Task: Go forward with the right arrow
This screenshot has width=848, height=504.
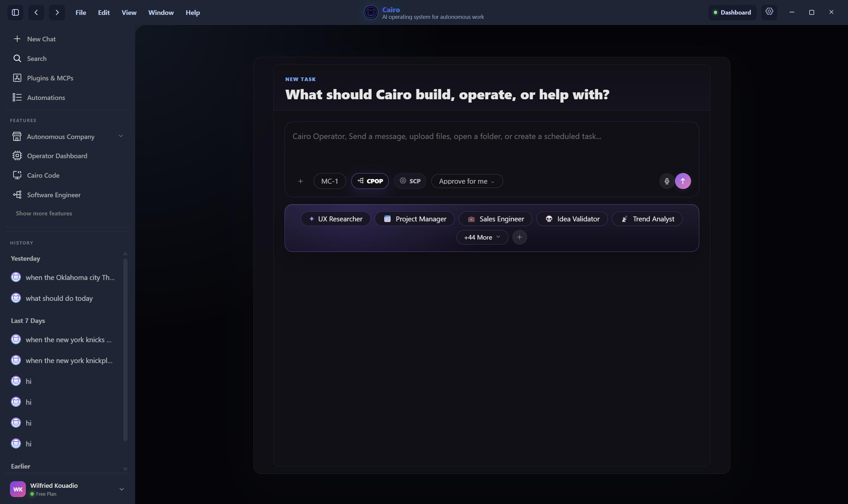Action: click(x=57, y=13)
